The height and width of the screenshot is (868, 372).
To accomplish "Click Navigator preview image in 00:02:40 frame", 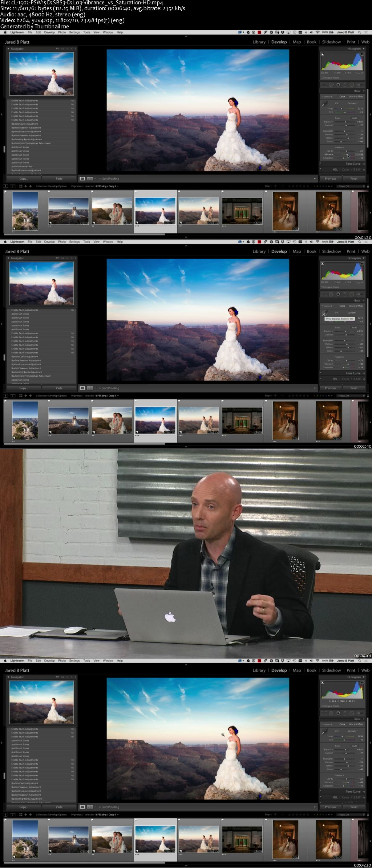I will click(x=41, y=283).
